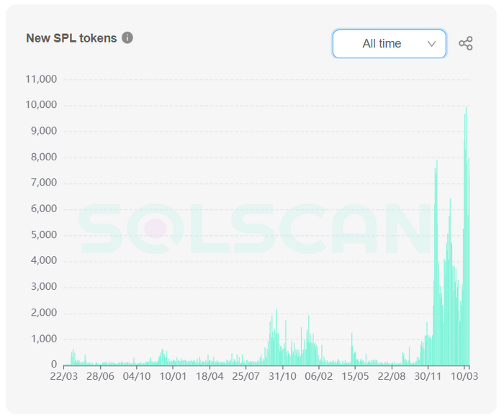The width and height of the screenshot is (504, 420).
Task: Click the 10/01 x-axis date label
Action: coord(173,376)
